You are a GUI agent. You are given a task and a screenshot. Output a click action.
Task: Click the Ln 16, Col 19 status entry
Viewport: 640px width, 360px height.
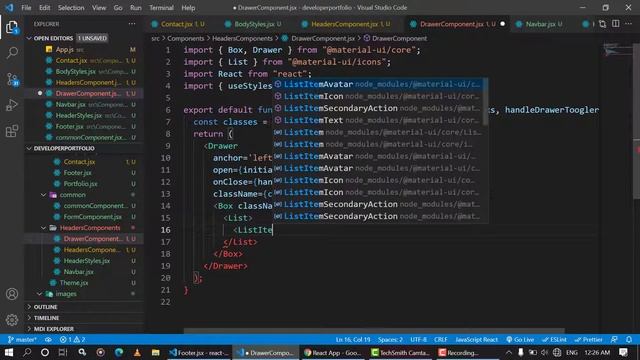(x=353, y=340)
